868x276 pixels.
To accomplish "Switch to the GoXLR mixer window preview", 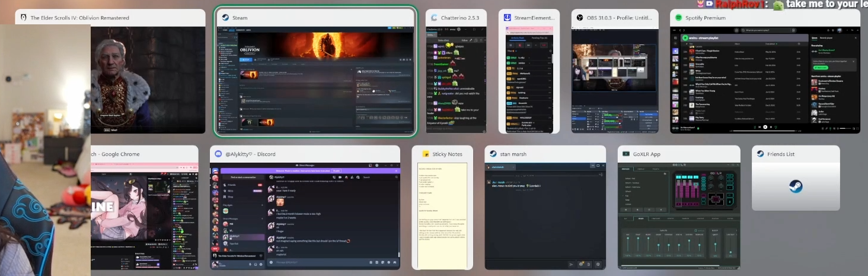I will (679, 216).
